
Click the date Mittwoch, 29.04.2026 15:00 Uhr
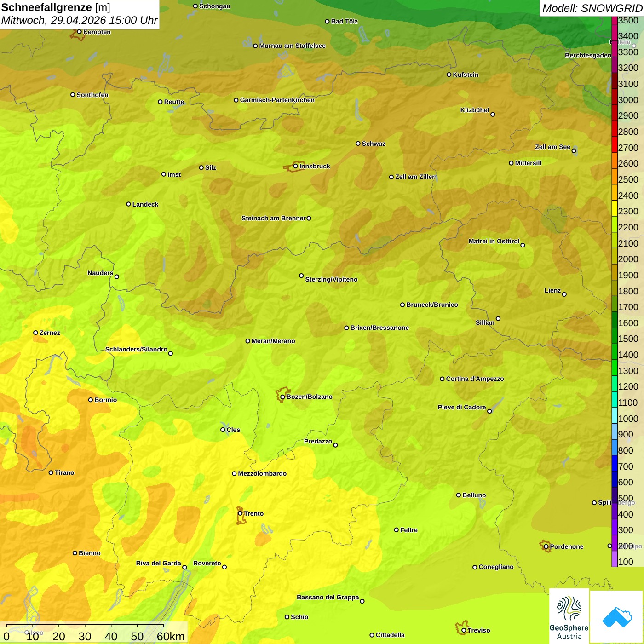[79, 21]
